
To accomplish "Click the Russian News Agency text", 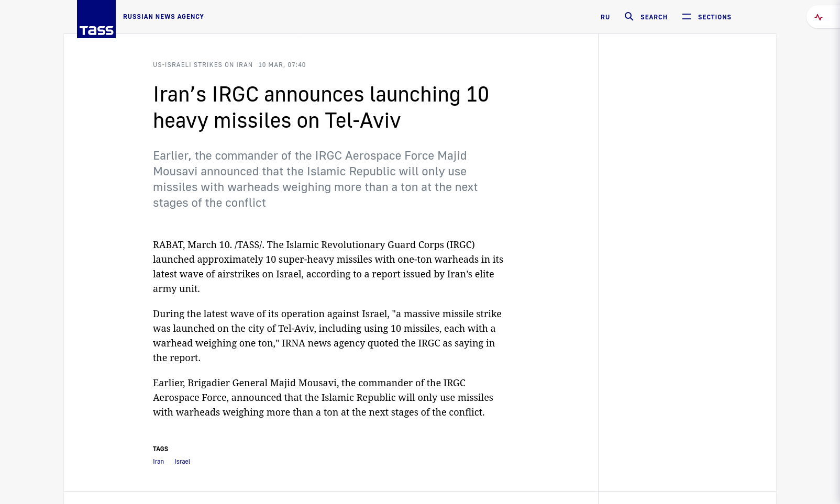I will click(x=163, y=17).
